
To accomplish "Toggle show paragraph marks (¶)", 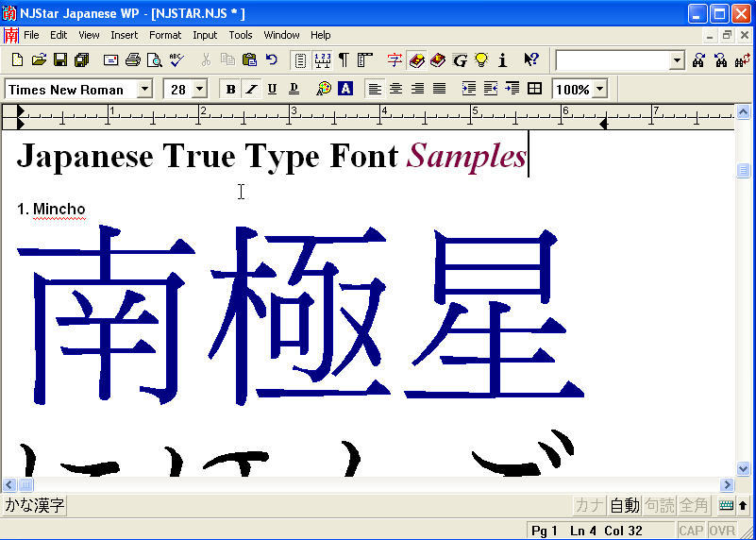I will pyautogui.click(x=344, y=60).
